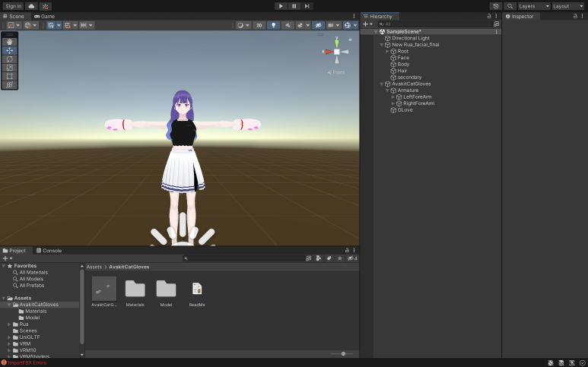Image resolution: width=588 pixels, height=367 pixels.
Task: Select the Scale tool
Action: pyautogui.click(x=9, y=68)
